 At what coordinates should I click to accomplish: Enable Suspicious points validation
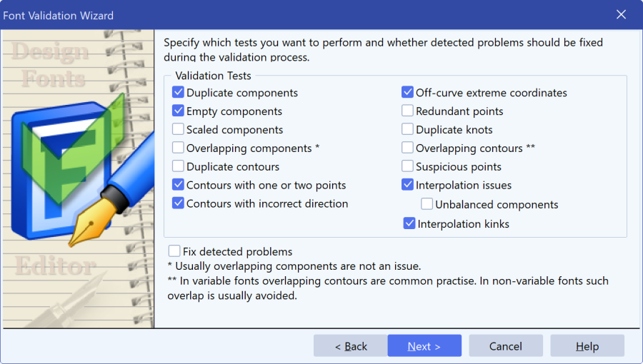(407, 166)
